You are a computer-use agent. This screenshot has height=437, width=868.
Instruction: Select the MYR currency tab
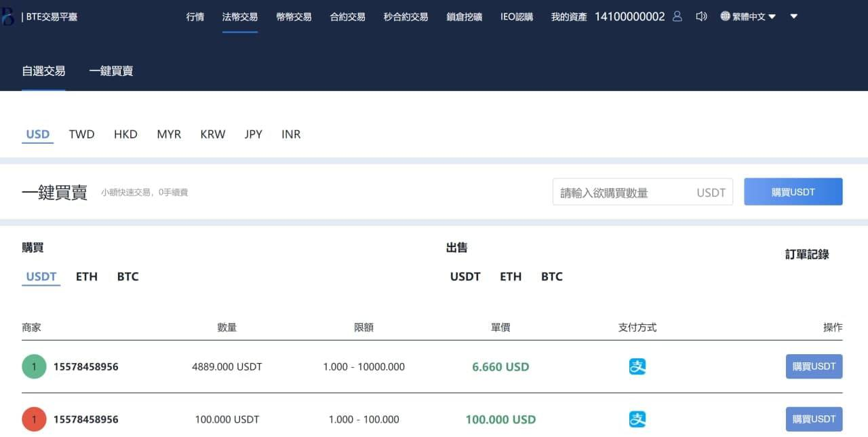169,134
